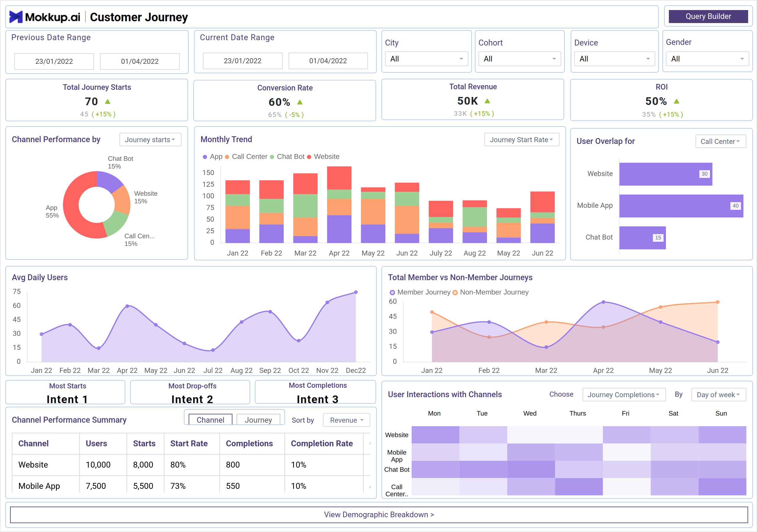757x532 pixels.
Task: Click the Mar 22 stacked bar in Monthly Trend
Action: click(305, 208)
